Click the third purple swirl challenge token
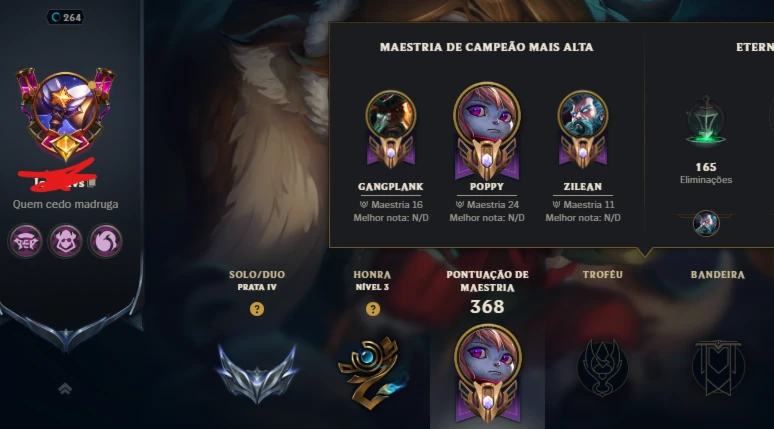This screenshot has height=429, width=774. [105, 241]
